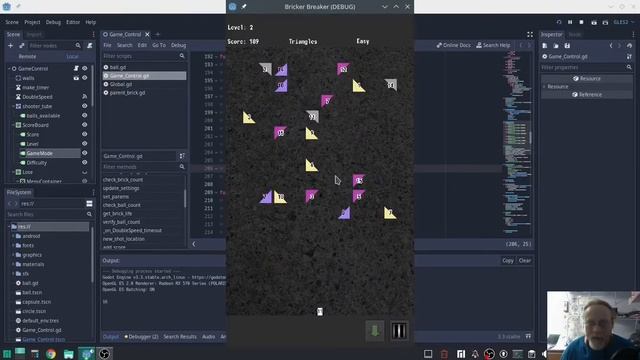Open the Project menu
This screenshot has height=360, width=640.
pos(32,22)
